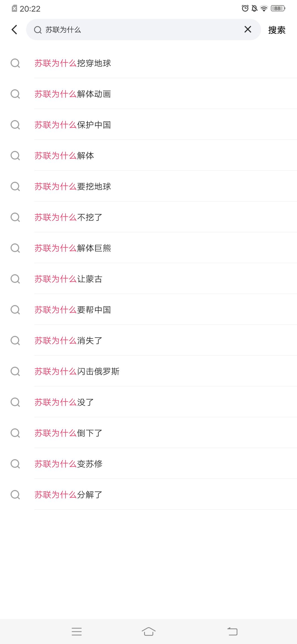Open Android recent apps menu icon

(x=76, y=631)
